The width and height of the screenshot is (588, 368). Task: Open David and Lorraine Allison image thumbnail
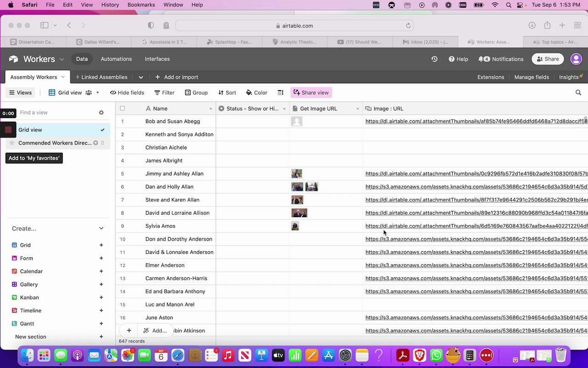coord(299,213)
